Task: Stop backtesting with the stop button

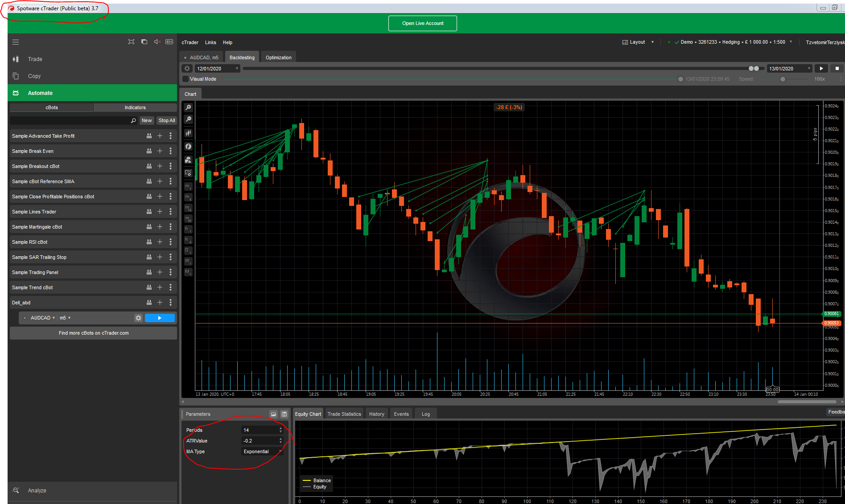Action: [x=837, y=69]
